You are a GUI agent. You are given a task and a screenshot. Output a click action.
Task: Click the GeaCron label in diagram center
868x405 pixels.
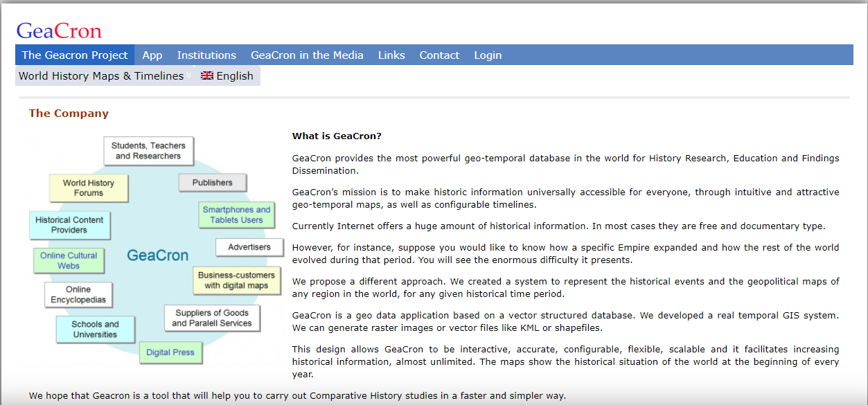(157, 255)
